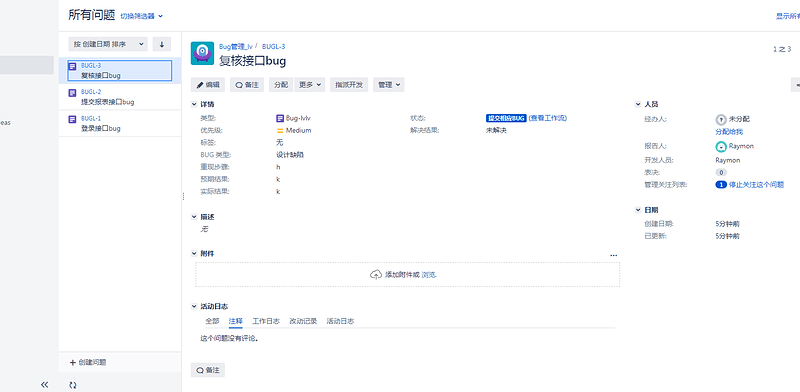The width and height of the screenshot is (800, 392).
Task: Collapse the sidebar with double-chevron icon
Action: 44,385
